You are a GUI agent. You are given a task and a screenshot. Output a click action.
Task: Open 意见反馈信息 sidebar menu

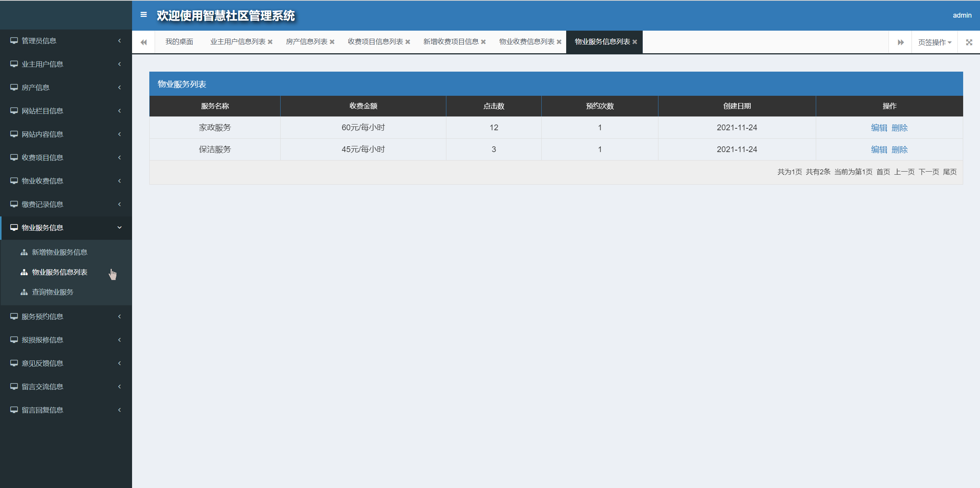pyautogui.click(x=66, y=363)
